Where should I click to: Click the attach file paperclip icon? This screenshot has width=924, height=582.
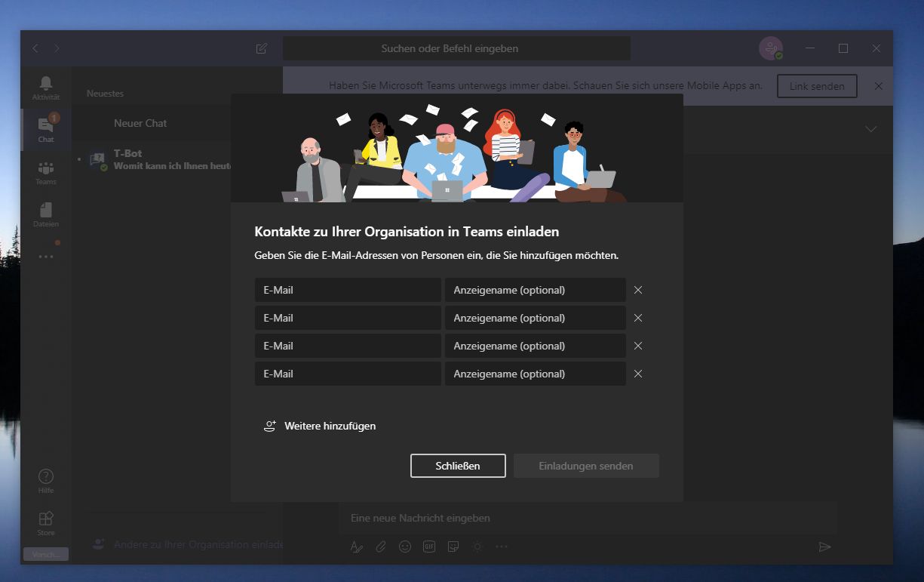coord(381,547)
